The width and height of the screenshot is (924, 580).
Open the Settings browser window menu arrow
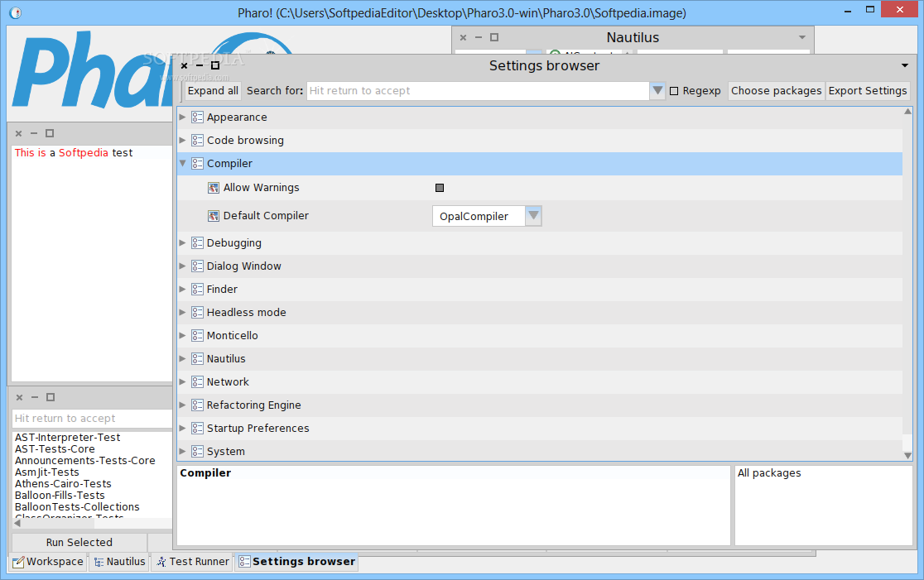(x=905, y=65)
